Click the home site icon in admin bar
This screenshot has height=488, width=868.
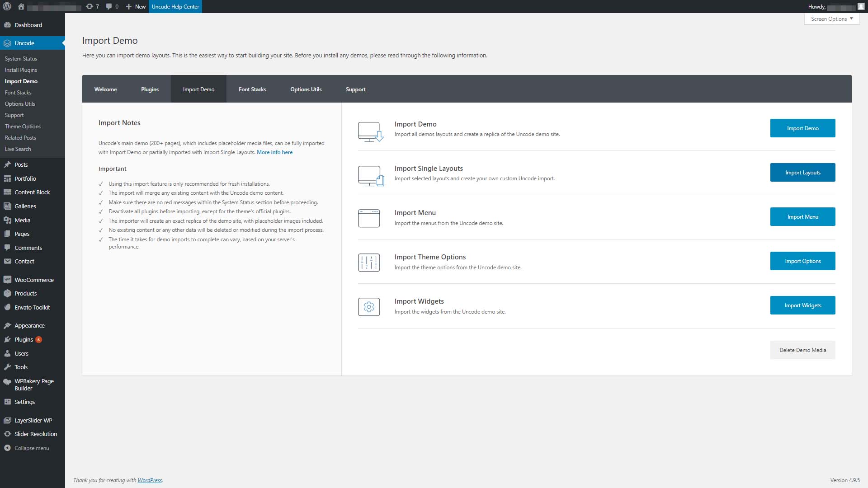tap(21, 6)
